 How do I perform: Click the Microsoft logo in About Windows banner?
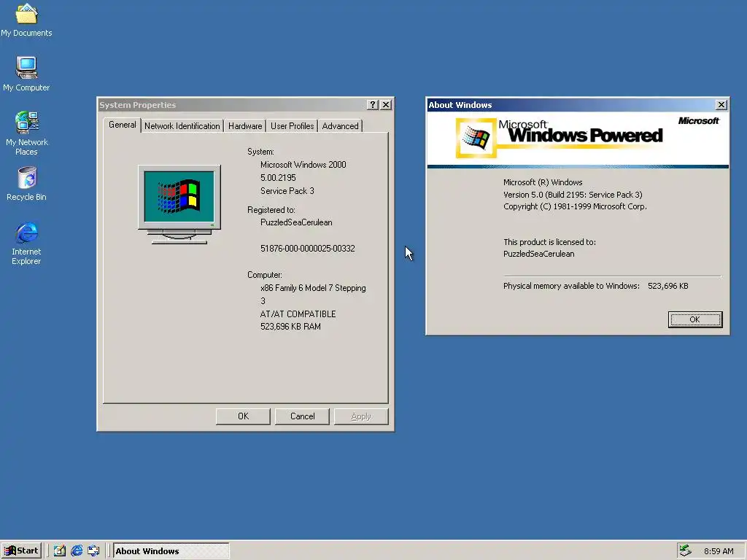(698, 121)
